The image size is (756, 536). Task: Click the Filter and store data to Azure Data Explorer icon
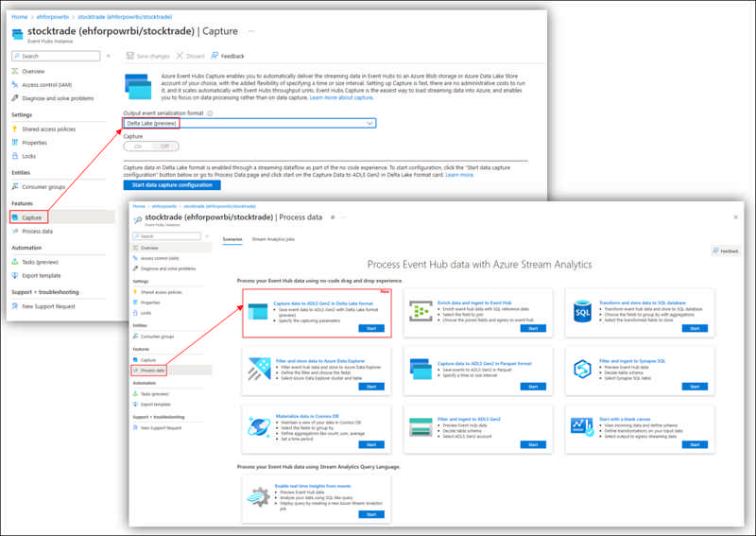[x=259, y=369]
